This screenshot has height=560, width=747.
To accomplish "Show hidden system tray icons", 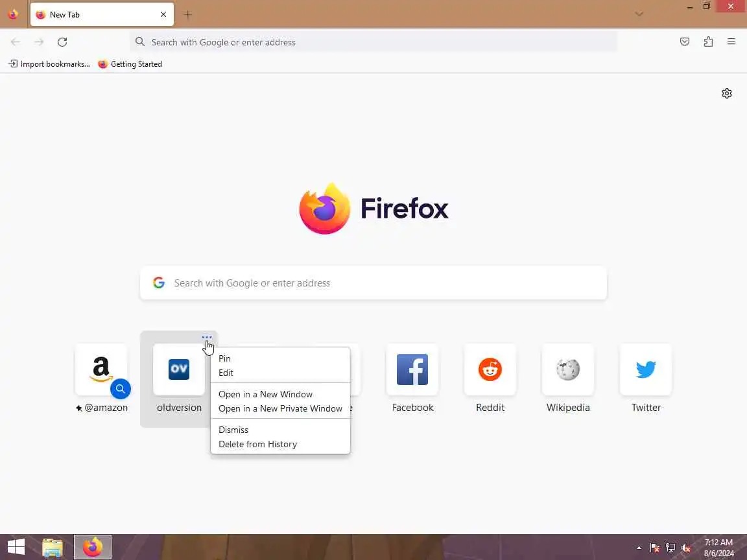I will point(639,548).
